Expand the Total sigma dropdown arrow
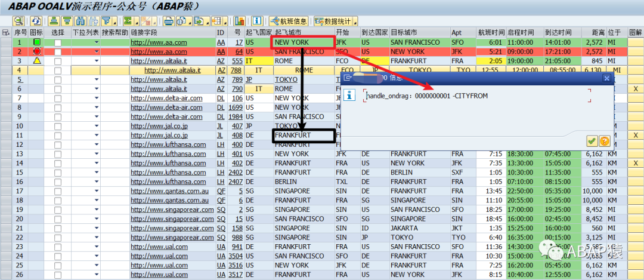 pos(136,21)
